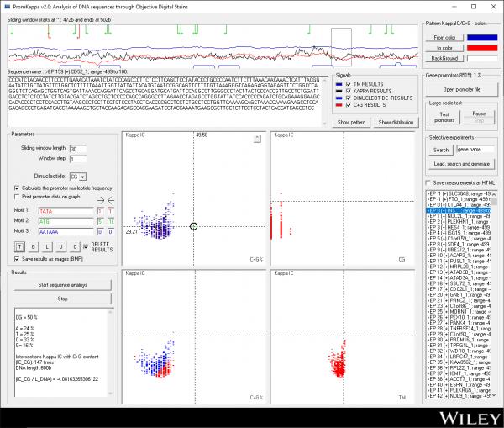504x428 pixels.
Task: Click the From color button
Action: (x=444, y=38)
